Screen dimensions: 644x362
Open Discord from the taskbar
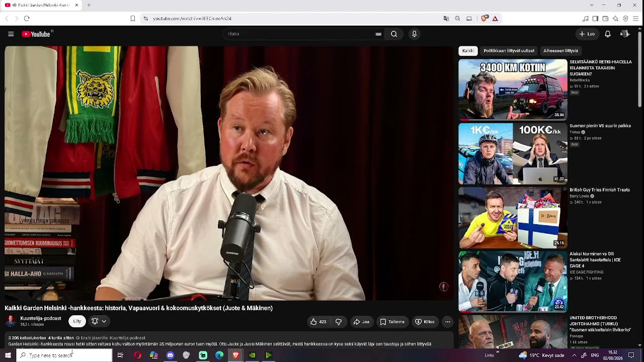pos(170,355)
